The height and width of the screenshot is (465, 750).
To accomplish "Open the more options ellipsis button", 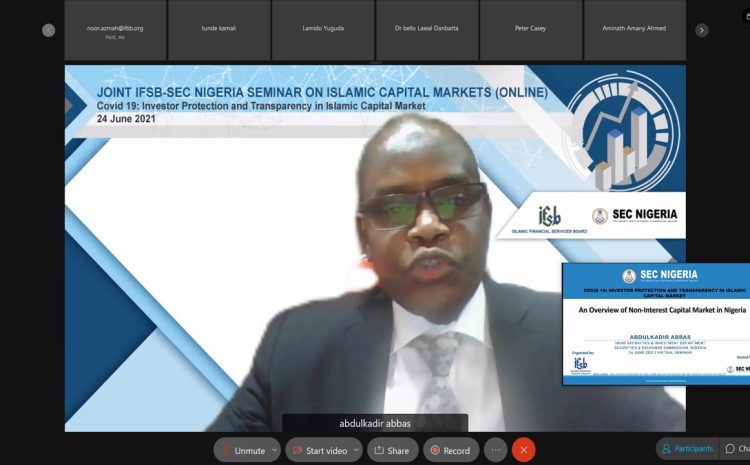I will (496, 450).
